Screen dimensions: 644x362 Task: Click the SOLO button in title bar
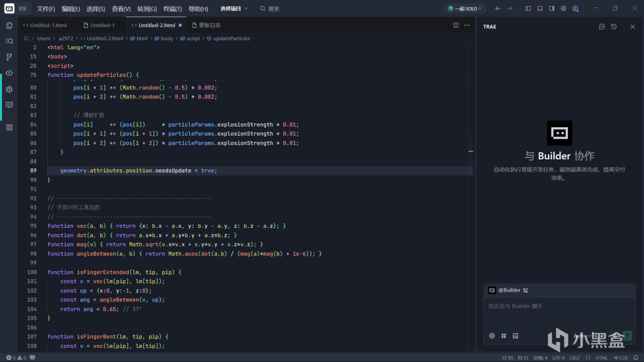[464, 9]
